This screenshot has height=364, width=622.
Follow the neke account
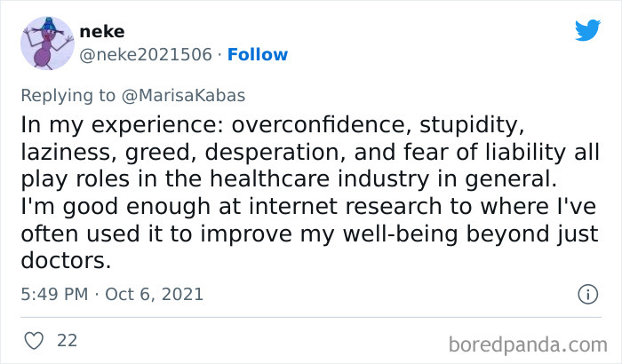tap(258, 55)
